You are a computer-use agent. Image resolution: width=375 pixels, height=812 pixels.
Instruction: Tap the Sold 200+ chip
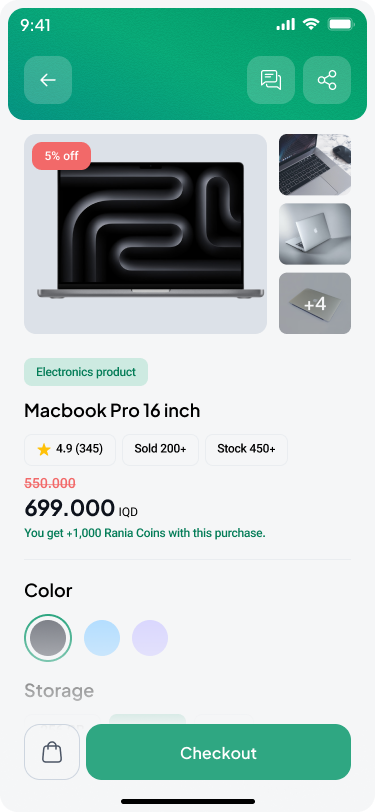(161, 450)
